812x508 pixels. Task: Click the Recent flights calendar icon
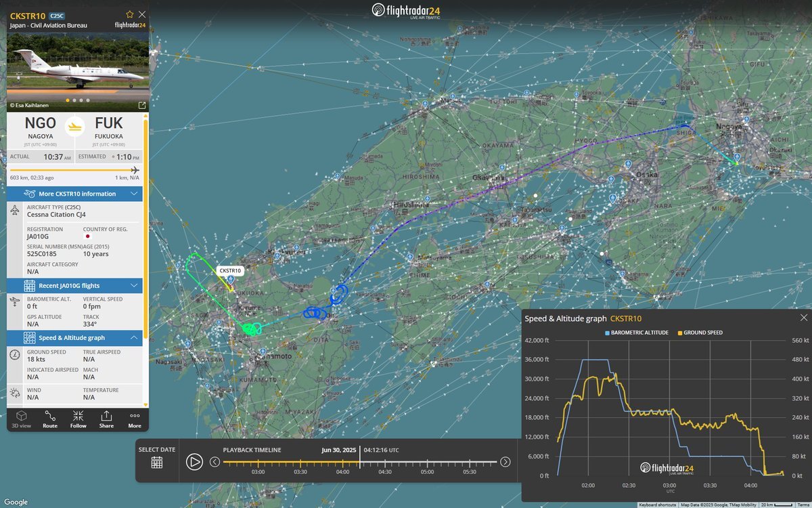(x=29, y=286)
